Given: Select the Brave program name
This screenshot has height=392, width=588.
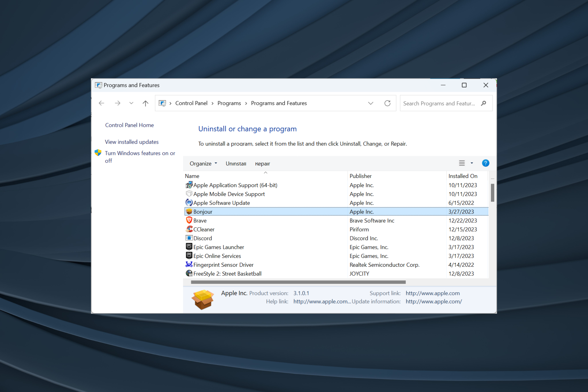Looking at the screenshot, I should pos(200,221).
